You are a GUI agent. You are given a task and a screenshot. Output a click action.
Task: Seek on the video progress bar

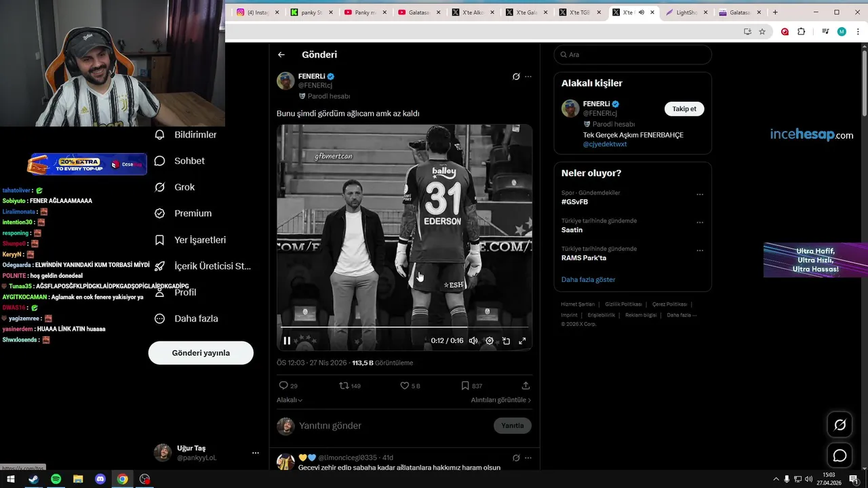[404, 327]
